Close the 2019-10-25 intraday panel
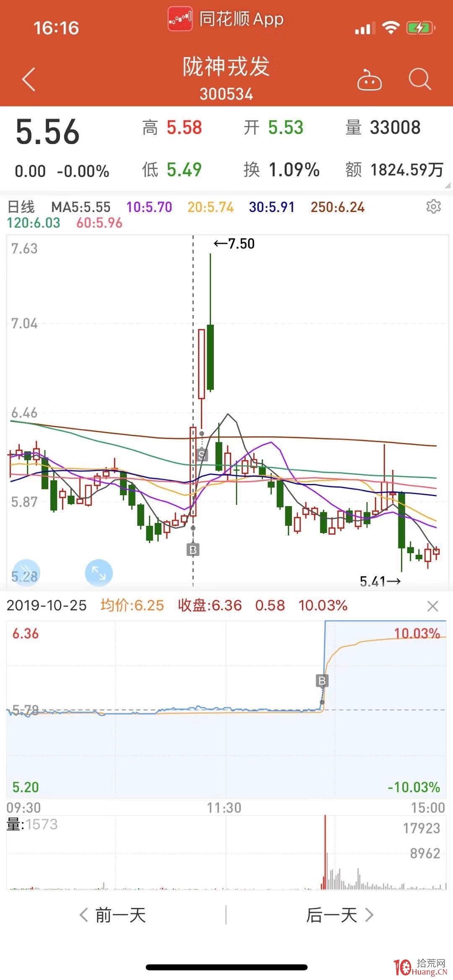This screenshot has height=980, width=453. [x=432, y=606]
